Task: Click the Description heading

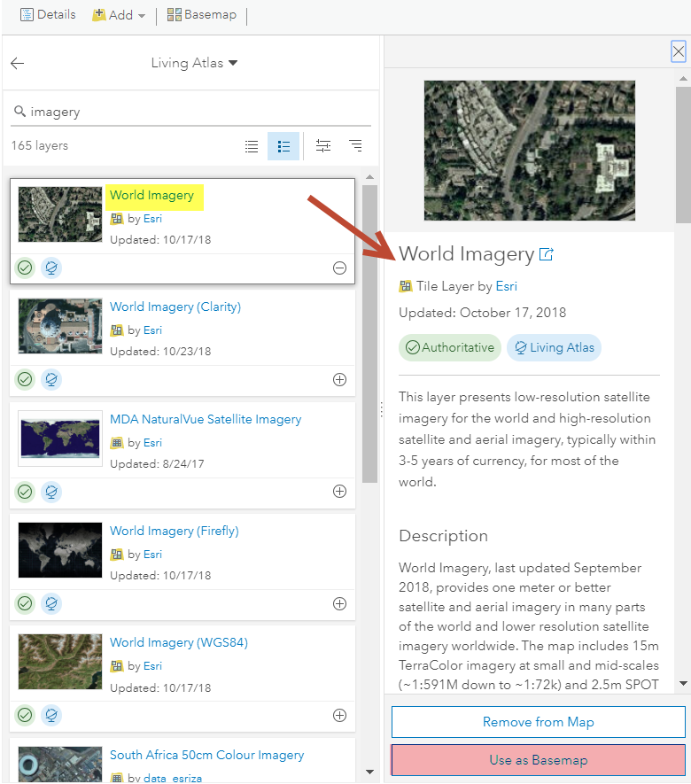Action: (443, 535)
